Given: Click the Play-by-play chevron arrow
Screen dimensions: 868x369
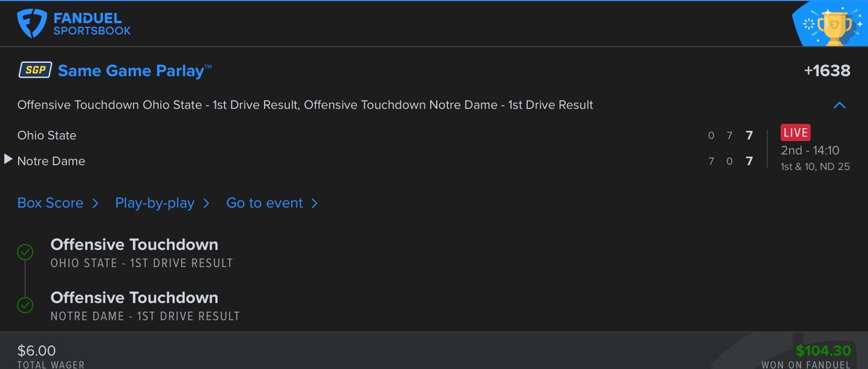Looking at the screenshot, I should pos(206,203).
